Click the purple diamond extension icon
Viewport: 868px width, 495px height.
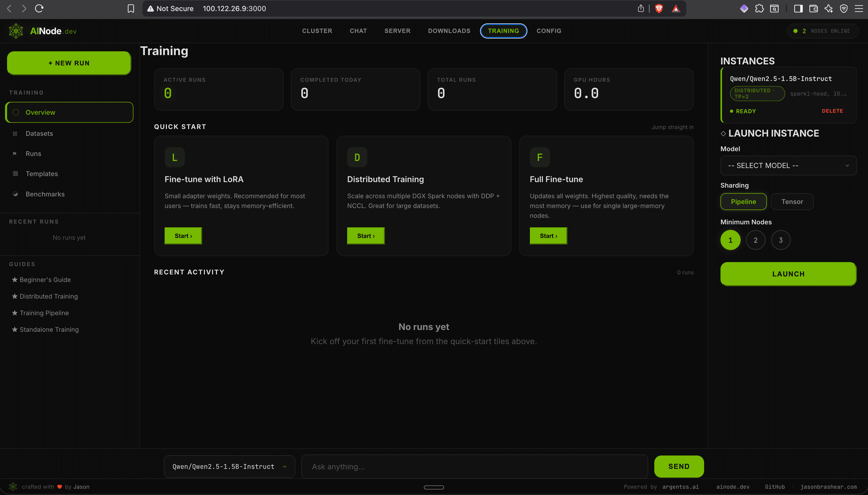(x=744, y=9)
